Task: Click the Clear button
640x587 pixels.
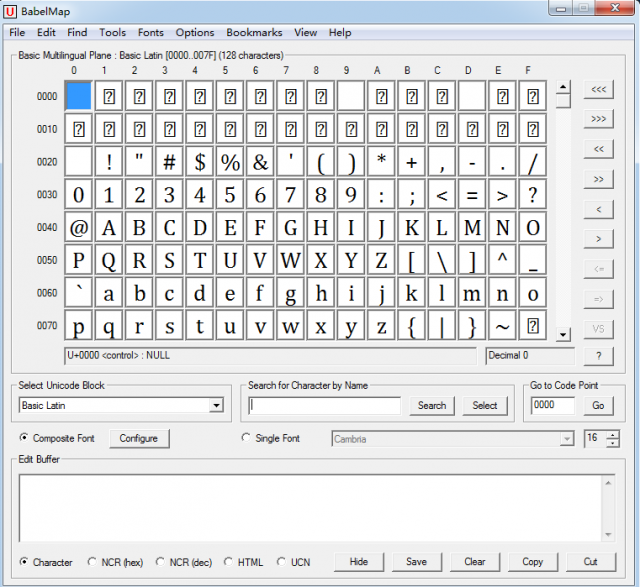Action: click(475, 562)
